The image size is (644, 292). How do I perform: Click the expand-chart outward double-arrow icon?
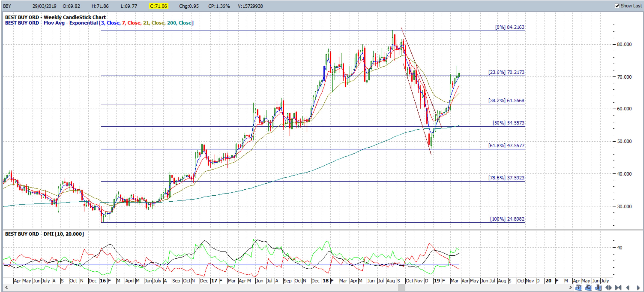[x=609, y=288]
